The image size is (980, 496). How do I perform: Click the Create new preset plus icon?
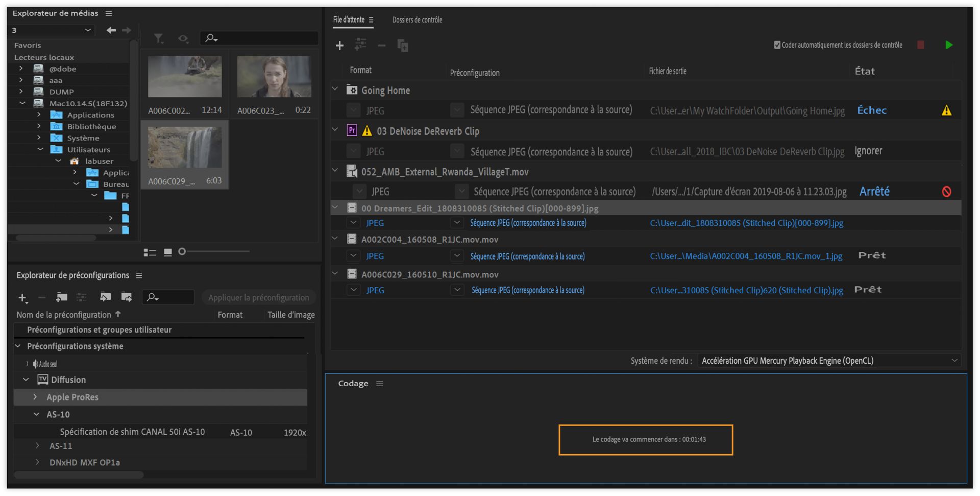(x=22, y=297)
